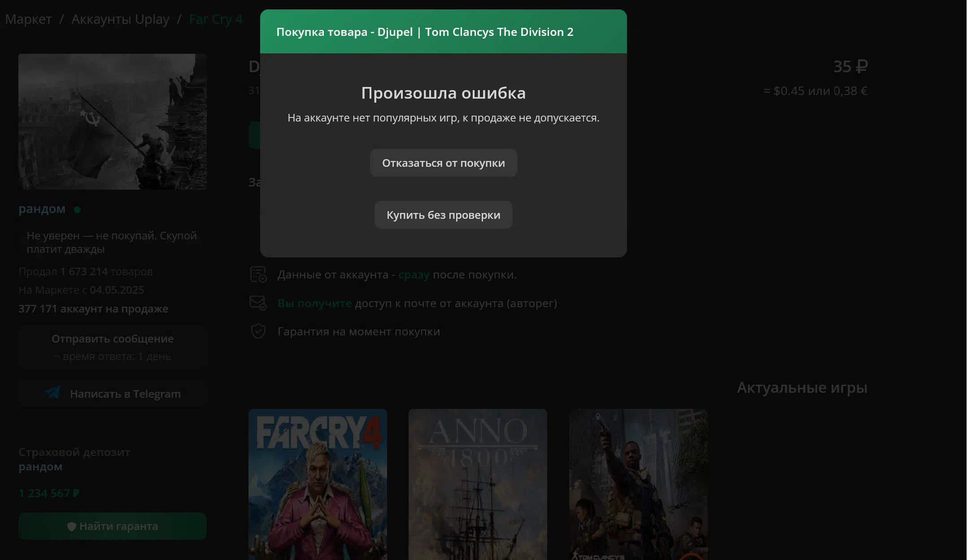Viewport: 967px width, 560px height.
Task: Click 'На Маркете с 04.05.2025' text
Action: [x=81, y=290]
